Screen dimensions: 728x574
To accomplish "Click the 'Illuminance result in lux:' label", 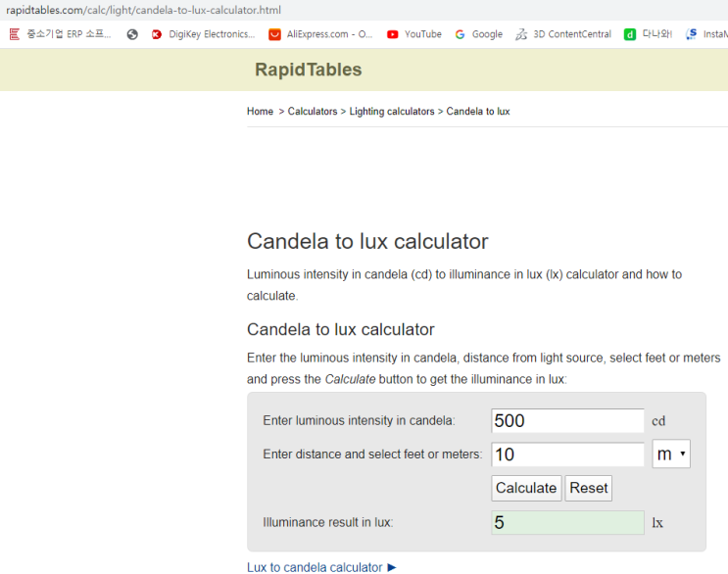I will (328, 522).
